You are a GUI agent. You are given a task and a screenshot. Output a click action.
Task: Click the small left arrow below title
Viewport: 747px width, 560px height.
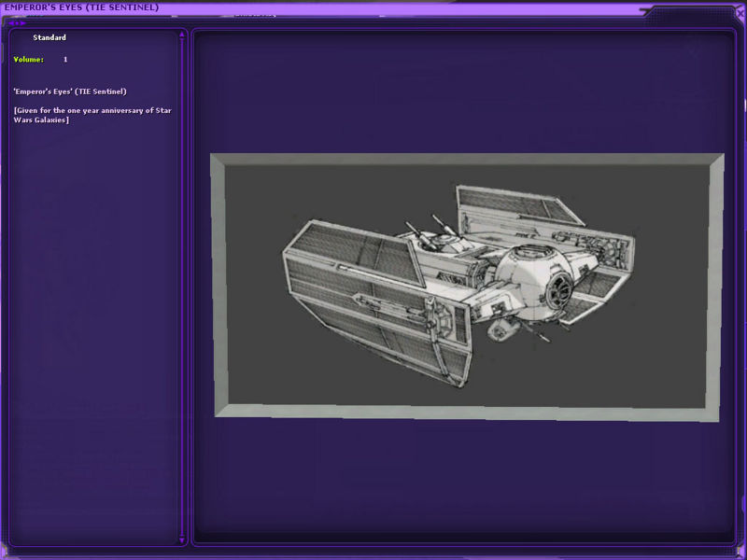coord(10,22)
